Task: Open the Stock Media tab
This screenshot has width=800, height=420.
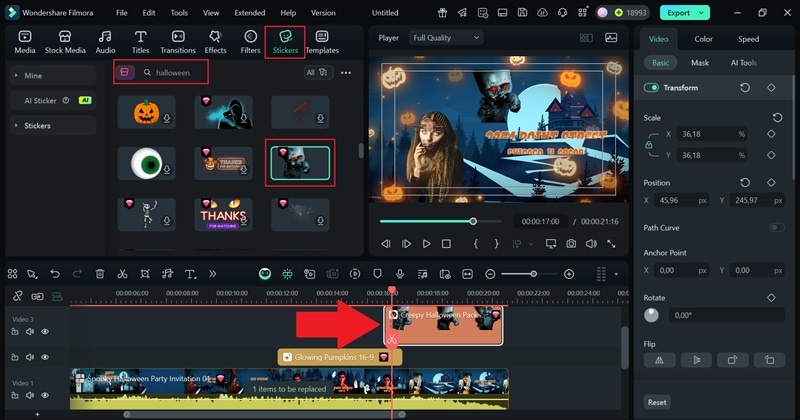Action: [65, 42]
